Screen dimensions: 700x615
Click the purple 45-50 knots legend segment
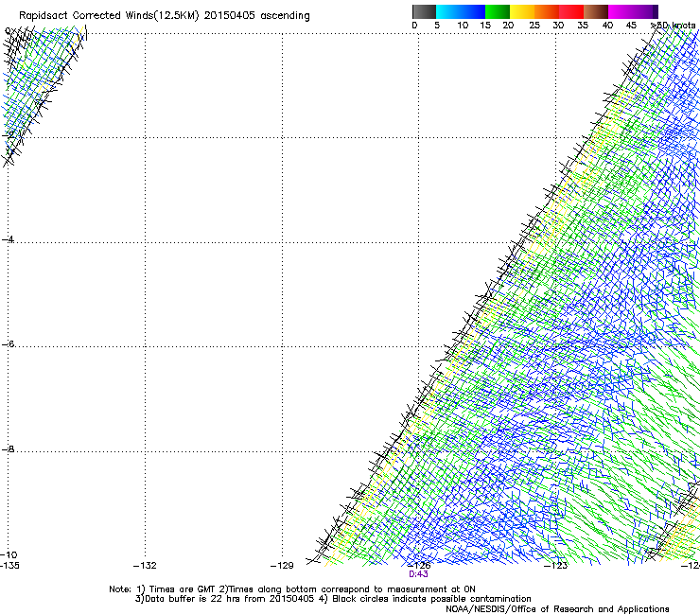645,11
